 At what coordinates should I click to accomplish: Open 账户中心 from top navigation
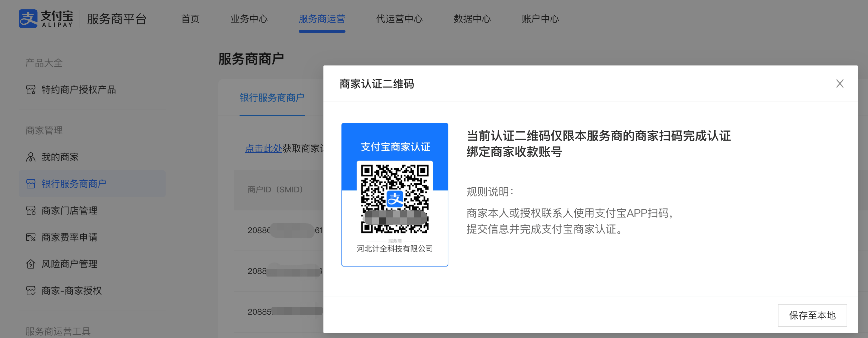coord(540,19)
